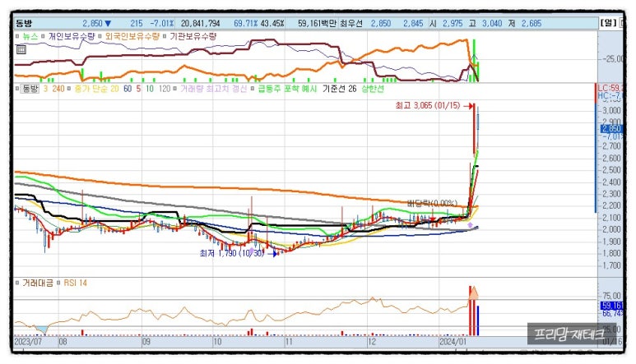The height and width of the screenshot is (364, 636).
Task: Toggle the square marker before 거래량 최고치 갱신
Action: point(175,88)
